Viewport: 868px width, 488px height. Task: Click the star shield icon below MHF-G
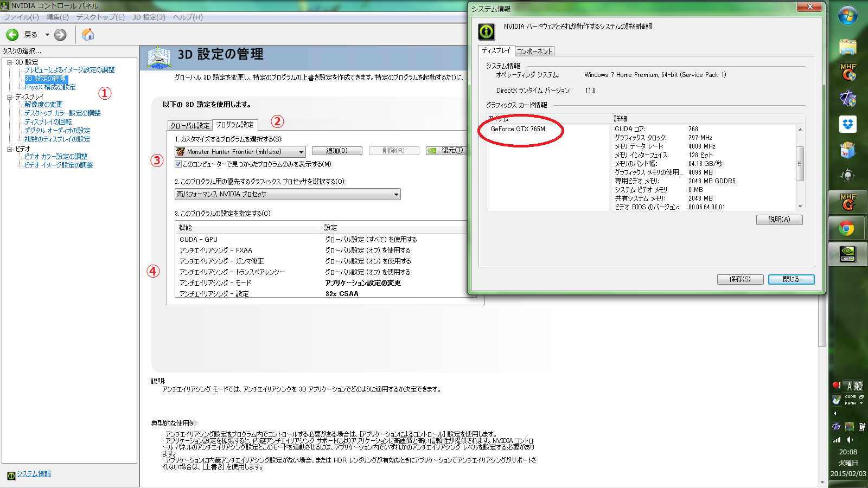tap(848, 98)
